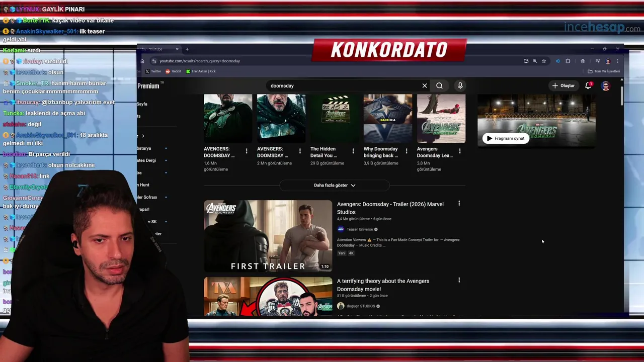Click the Oluştur create button
The image size is (644, 362).
563,85
